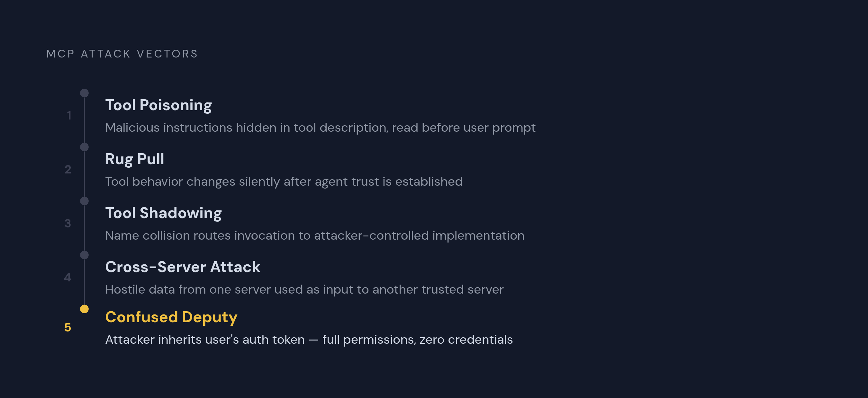Click the timeline dot for Rug Pull

84,147
